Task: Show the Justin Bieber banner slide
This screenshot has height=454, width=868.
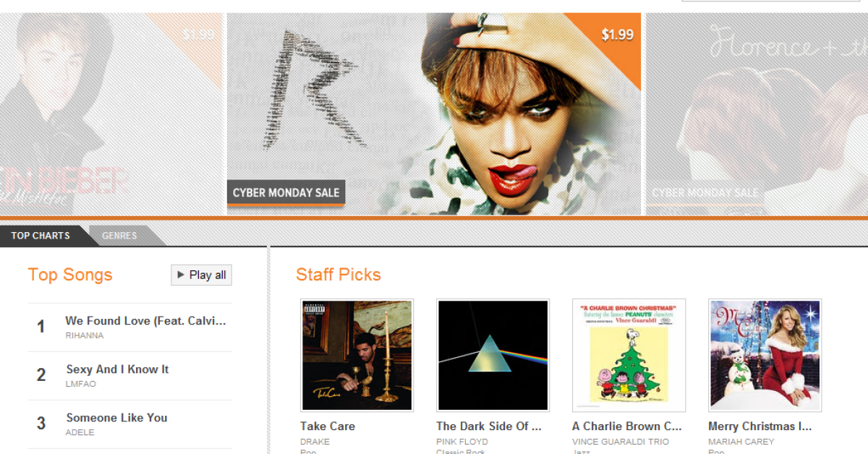Action: coord(111,113)
